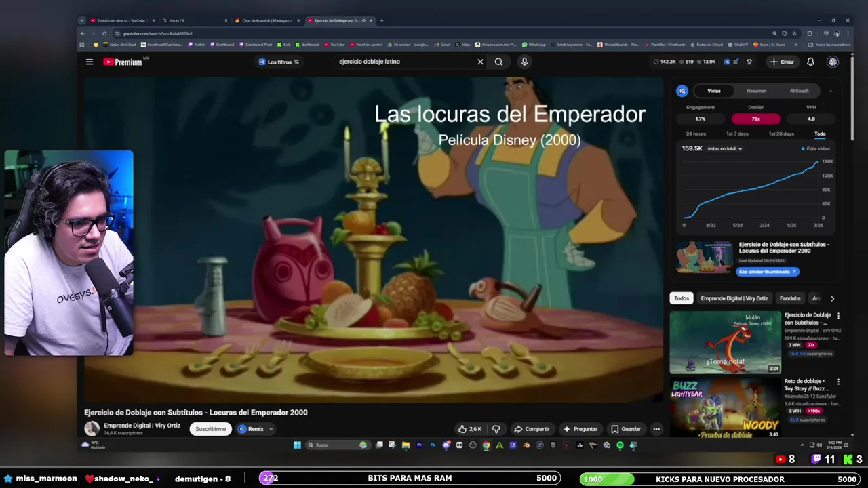Viewport: 868px width, 488px height.
Task: Open the Viry Ortiz channel avatar
Action: coord(92,428)
